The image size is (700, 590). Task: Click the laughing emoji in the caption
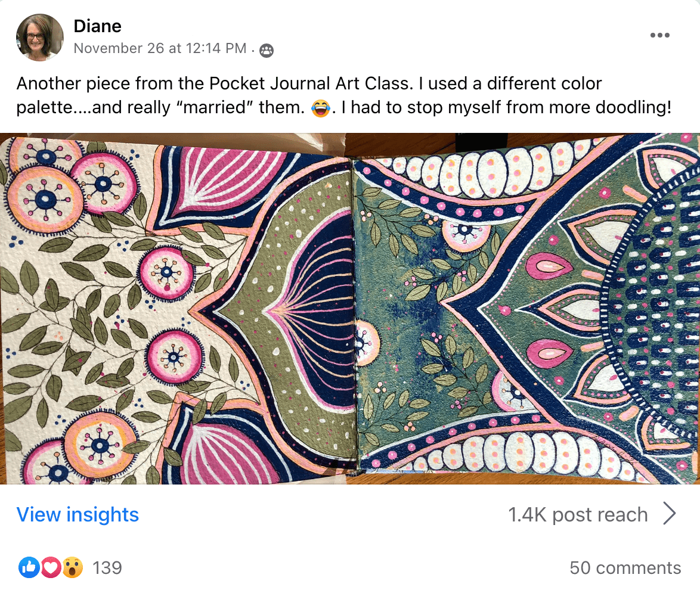pos(320,109)
